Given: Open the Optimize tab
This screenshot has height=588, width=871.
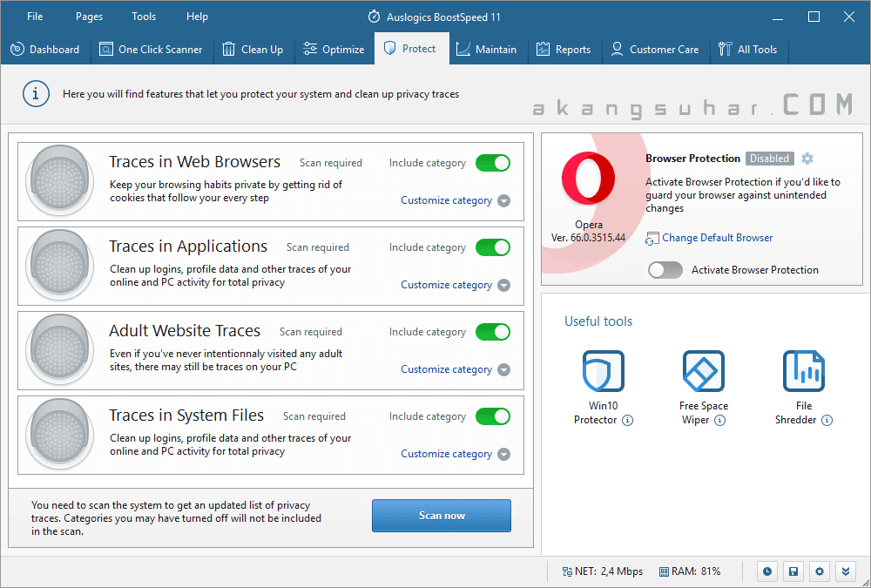Looking at the screenshot, I should [x=334, y=49].
